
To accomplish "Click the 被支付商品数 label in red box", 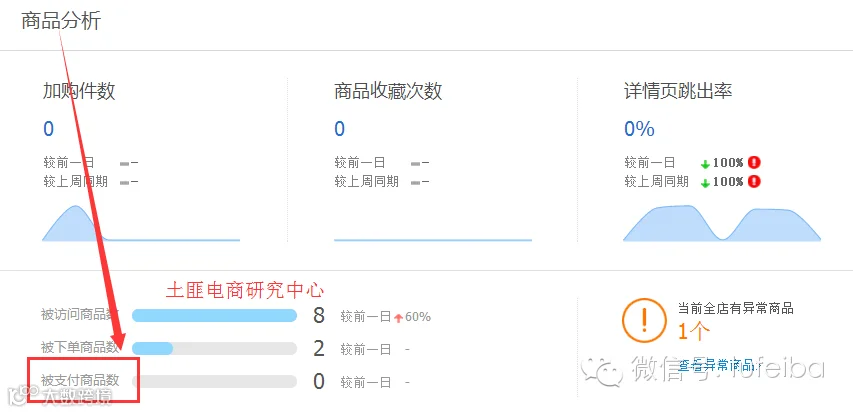I will coord(79,380).
